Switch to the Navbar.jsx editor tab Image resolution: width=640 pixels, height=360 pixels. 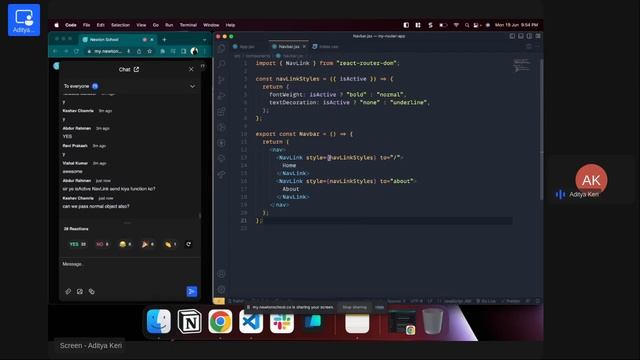[x=289, y=47]
